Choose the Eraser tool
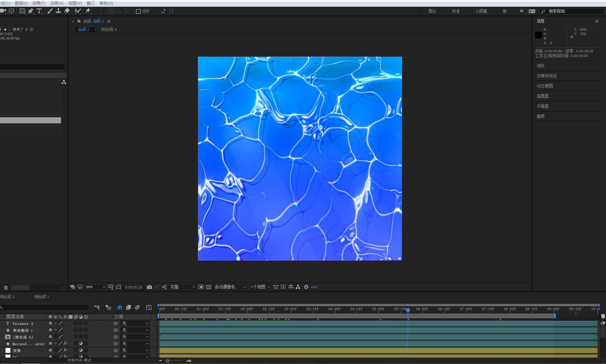Viewport: 606px width, 364px height. click(67, 11)
